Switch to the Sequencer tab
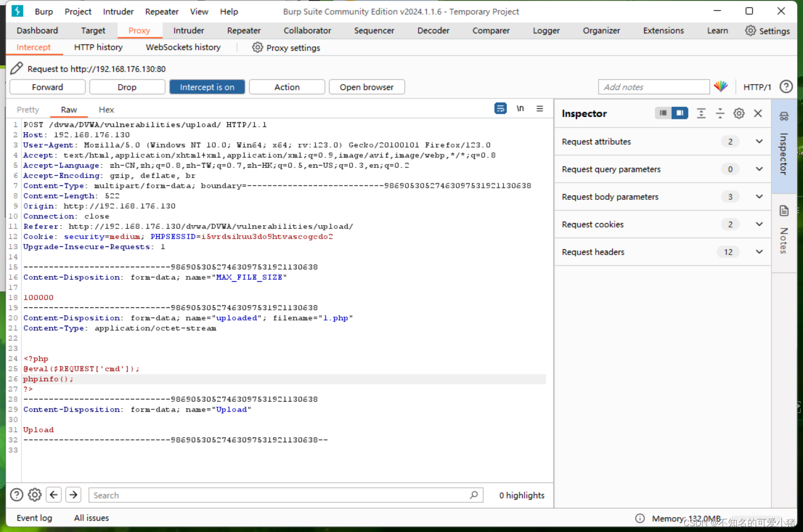The height and width of the screenshot is (532, 803). [x=374, y=30]
